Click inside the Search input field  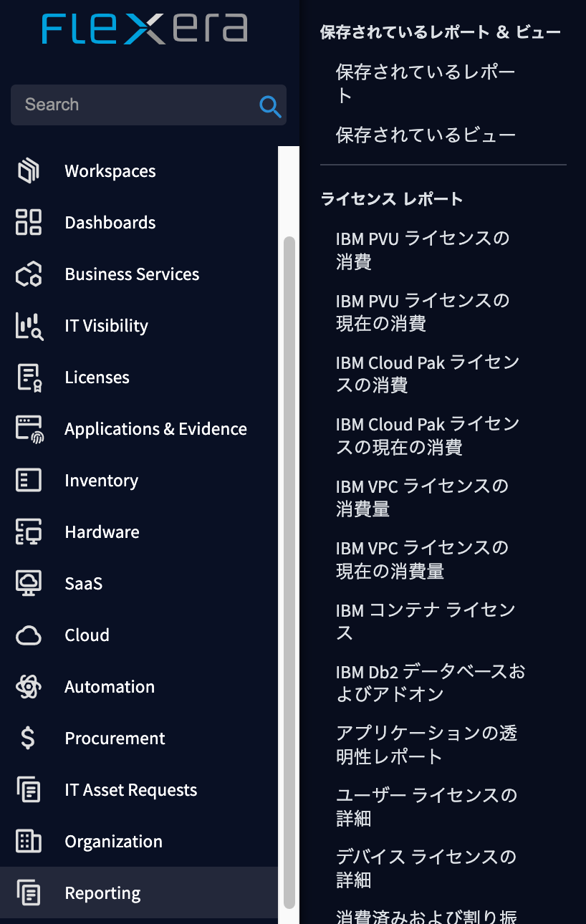click(129, 105)
